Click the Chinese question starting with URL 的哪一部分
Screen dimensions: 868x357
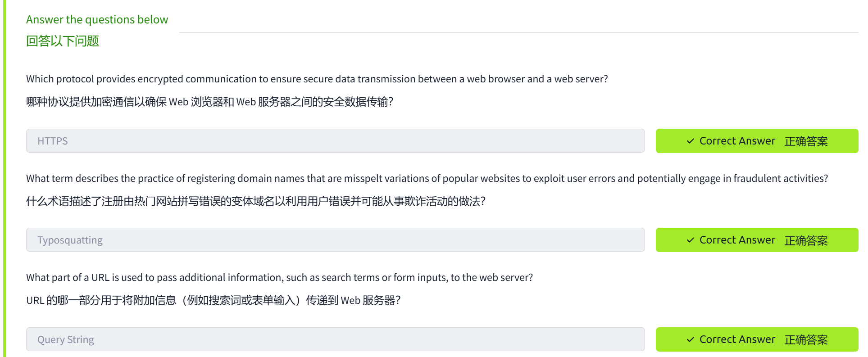[x=213, y=301]
